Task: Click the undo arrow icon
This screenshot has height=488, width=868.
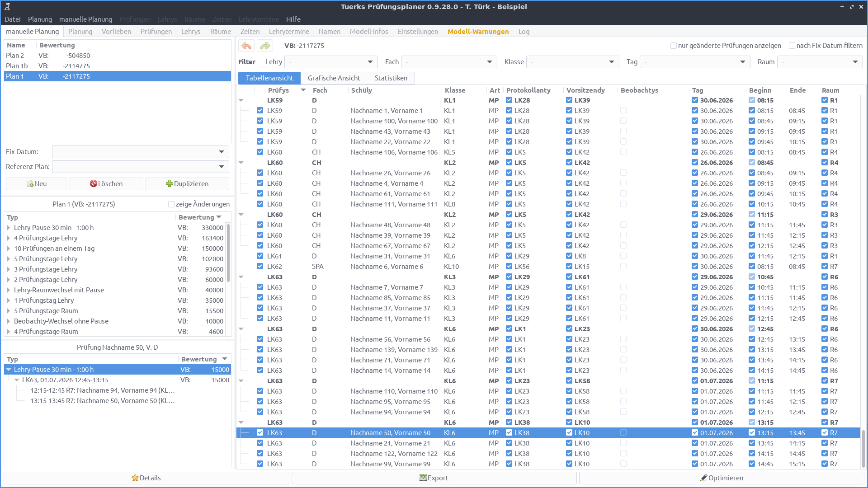Action: click(246, 46)
